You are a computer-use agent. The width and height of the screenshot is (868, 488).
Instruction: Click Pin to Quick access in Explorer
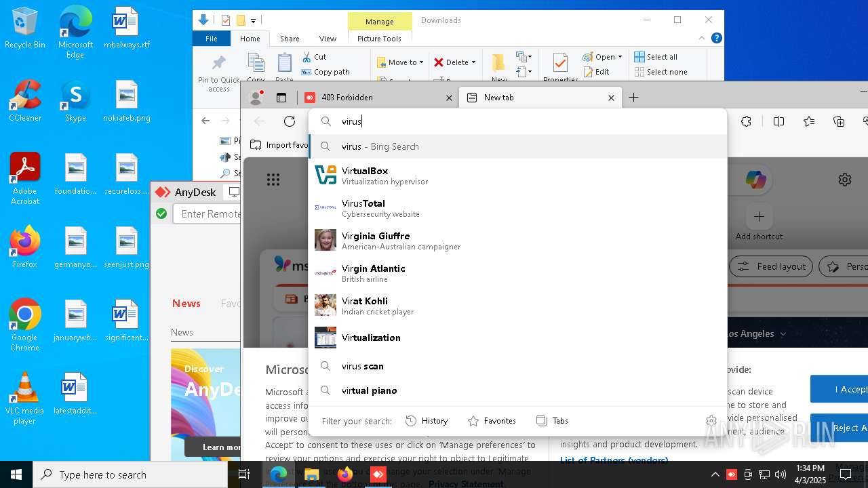[x=218, y=73]
